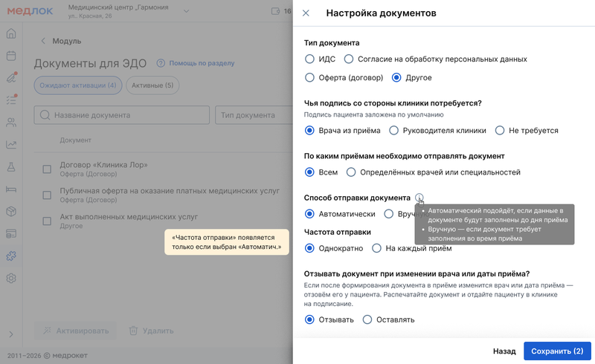Choose Врача из приёма signature option
Screen dimensions: 595x364
[343, 131]
